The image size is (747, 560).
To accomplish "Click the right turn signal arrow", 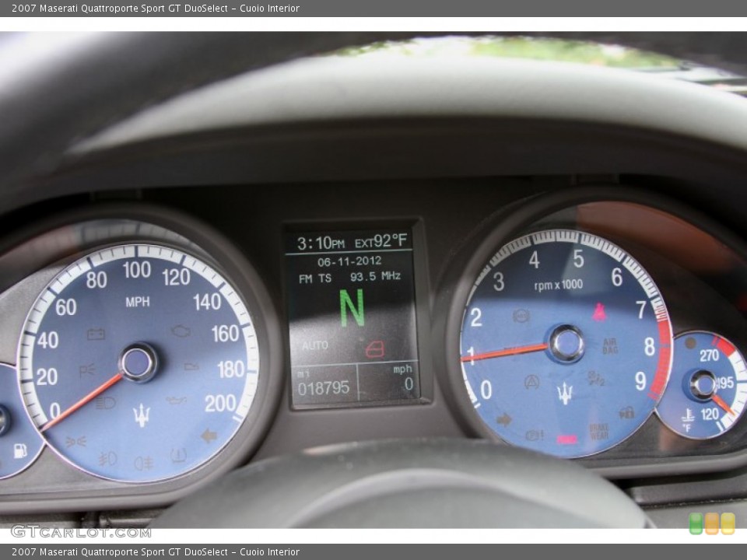I will (x=503, y=419).
